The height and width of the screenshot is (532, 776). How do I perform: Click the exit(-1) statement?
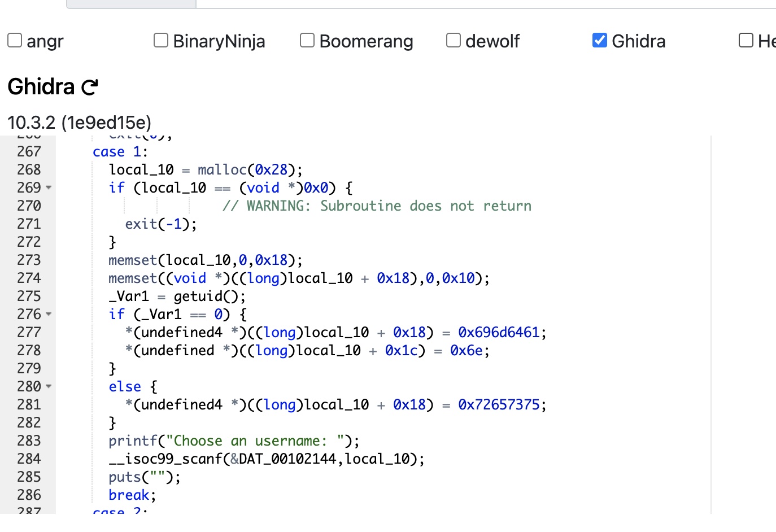[161, 224]
